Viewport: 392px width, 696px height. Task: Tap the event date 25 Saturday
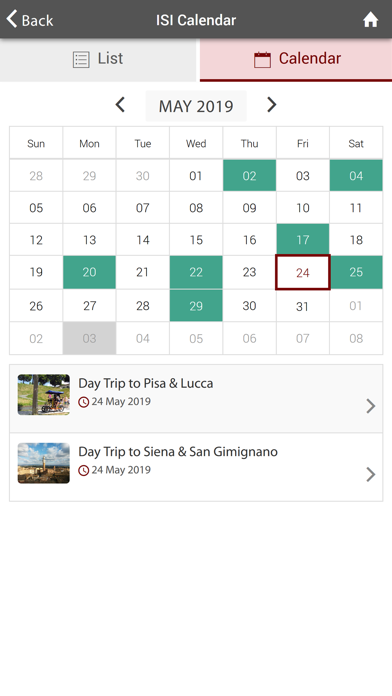tap(356, 272)
